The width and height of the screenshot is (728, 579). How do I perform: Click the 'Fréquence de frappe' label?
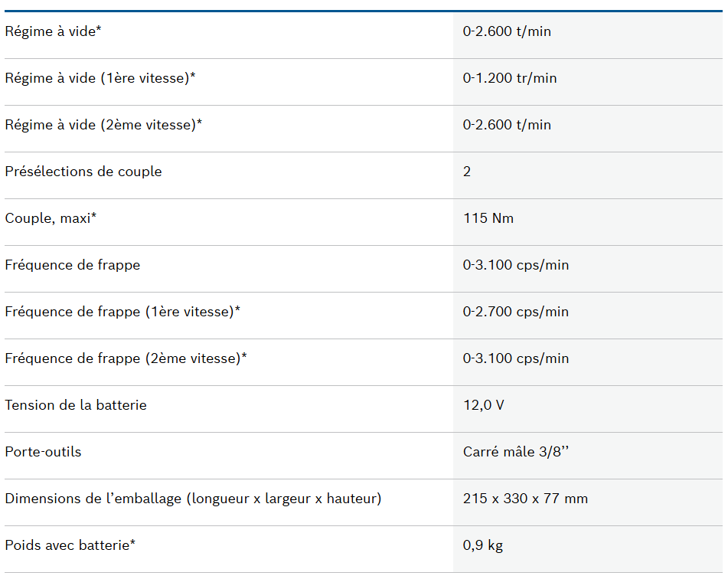tap(73, 265)
